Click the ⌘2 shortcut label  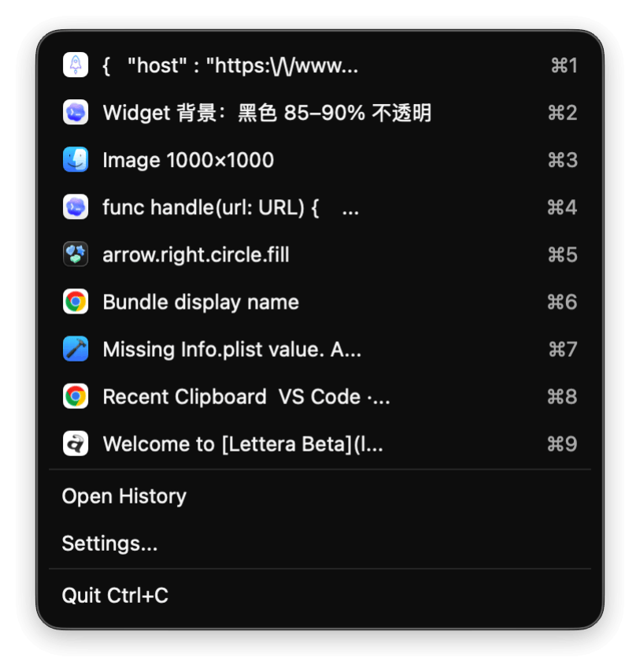click(x=563, y=113)
